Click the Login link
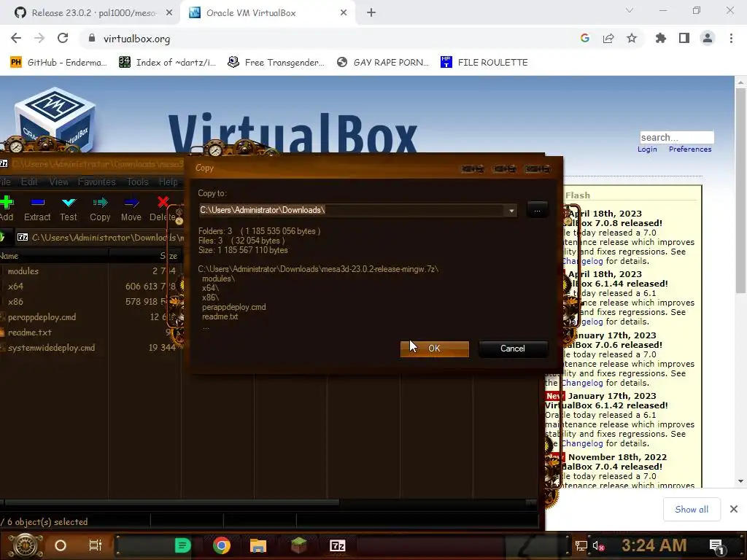Image resolution: width=747 pixels, height=560 pixels. pos(647,149)
